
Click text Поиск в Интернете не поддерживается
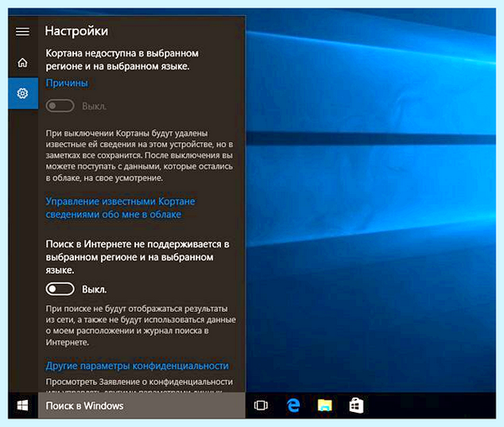137,257
